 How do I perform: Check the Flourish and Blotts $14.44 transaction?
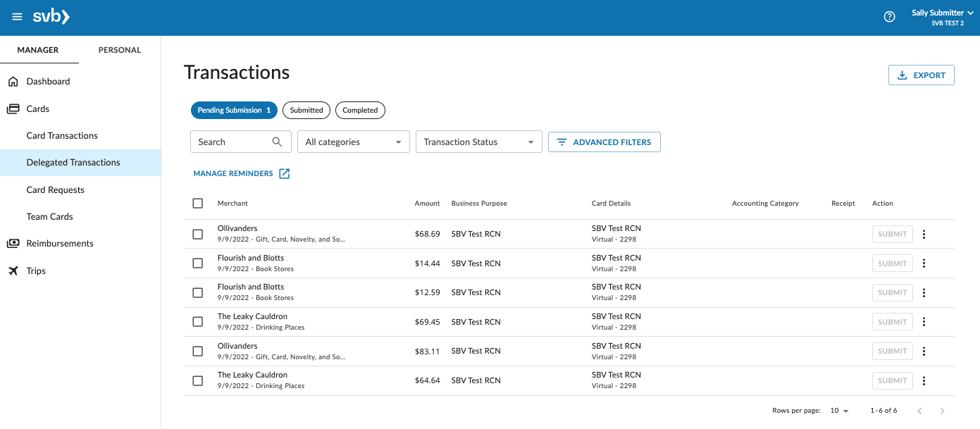click(x=198, y=263)
